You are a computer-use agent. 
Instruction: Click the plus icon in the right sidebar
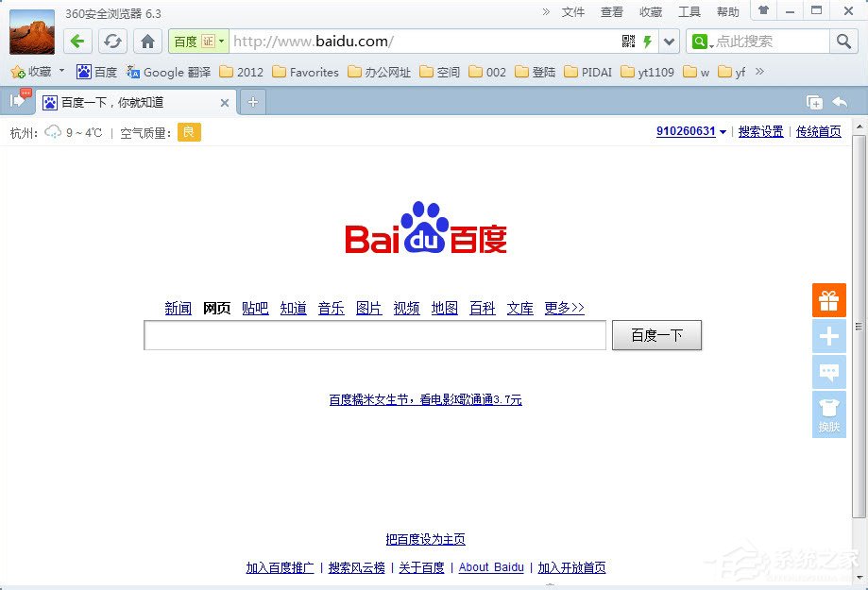click(828, 336)
